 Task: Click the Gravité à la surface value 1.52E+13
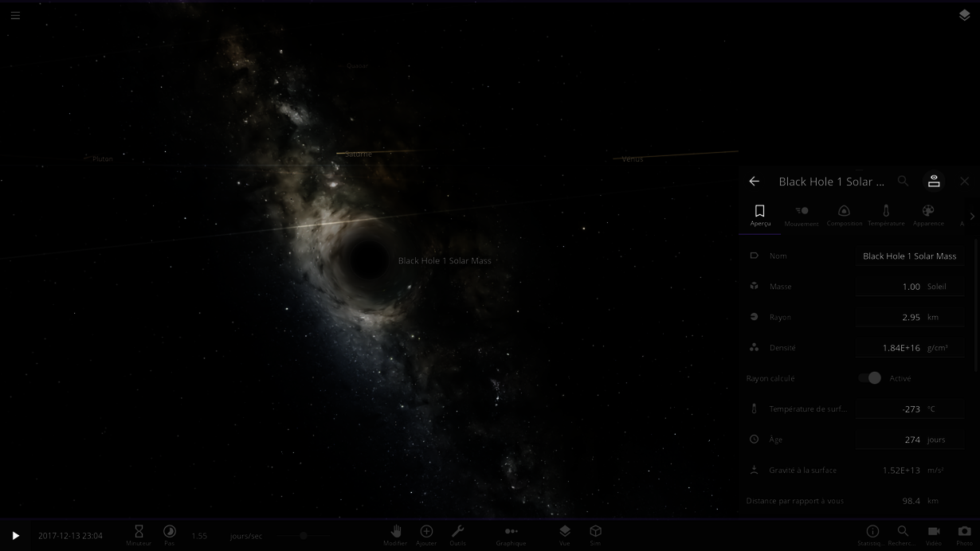pyautogui.click(x=901, y=471)
